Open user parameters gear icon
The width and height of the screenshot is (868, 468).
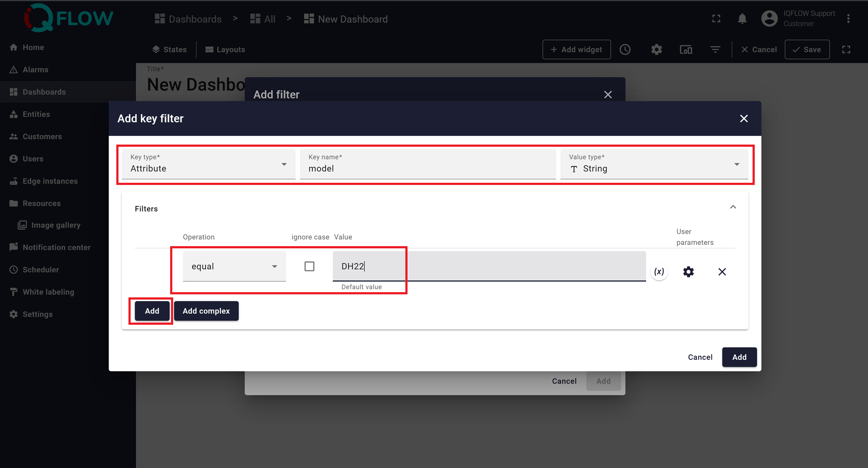tap(688, 272)
